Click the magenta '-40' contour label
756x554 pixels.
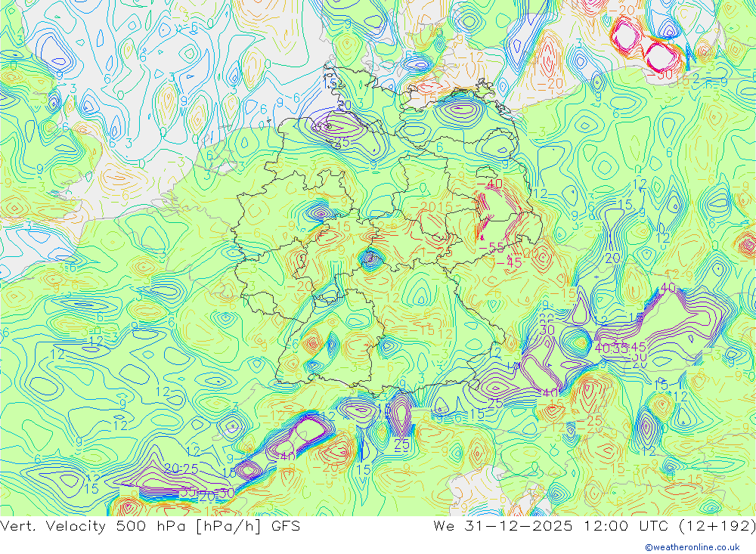click(x=489, y=184)
